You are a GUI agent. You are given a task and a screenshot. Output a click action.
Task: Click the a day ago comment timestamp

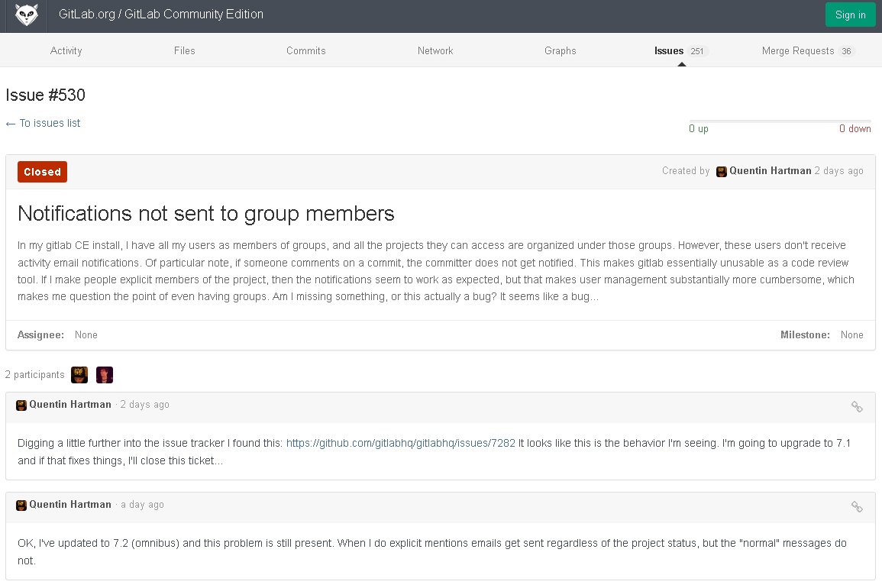(x=142, y=505)
